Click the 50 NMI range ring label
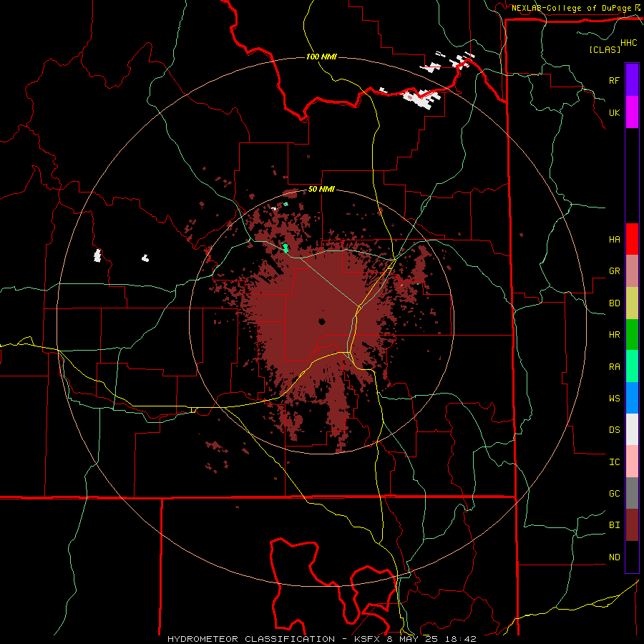644x644 pixels. pyautogui.click(x=321, y=189)
